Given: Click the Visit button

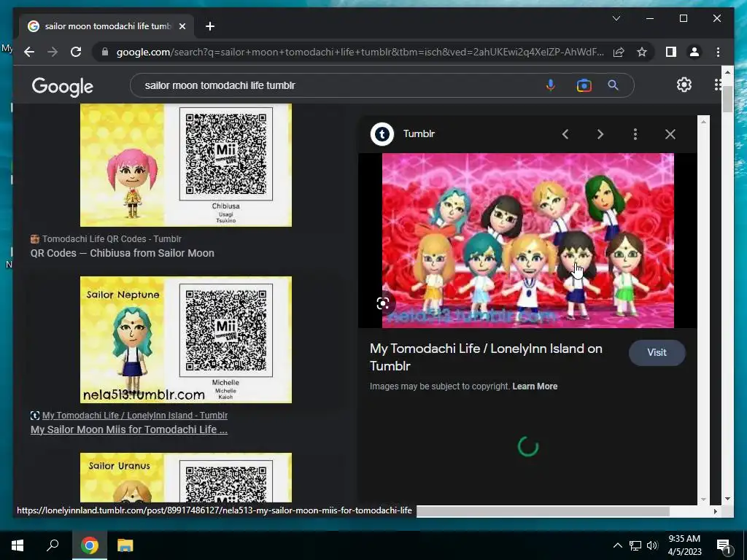Looking at the screenshot, I should point(657,353).
